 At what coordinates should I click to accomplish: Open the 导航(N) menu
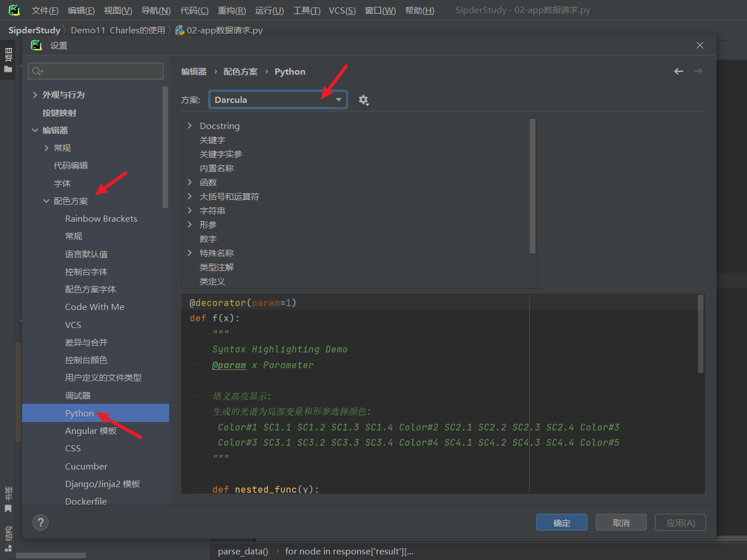click(156, 10)
